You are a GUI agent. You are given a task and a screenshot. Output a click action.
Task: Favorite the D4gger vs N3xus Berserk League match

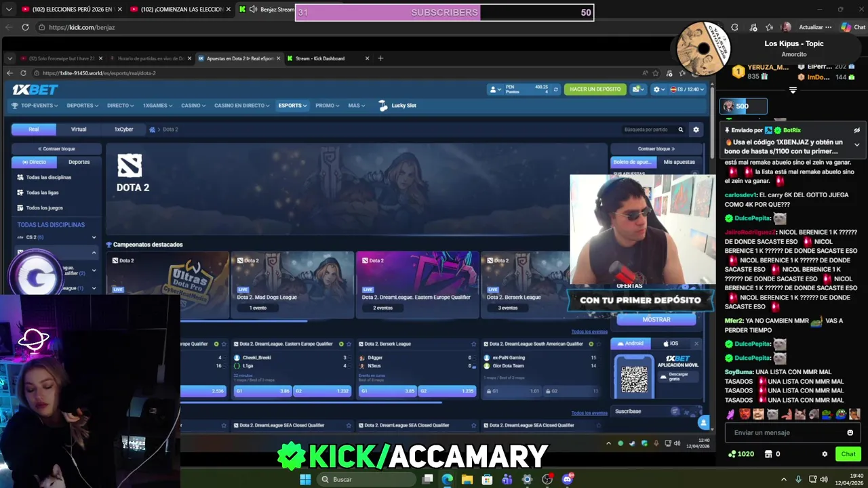tap(474, 344)
